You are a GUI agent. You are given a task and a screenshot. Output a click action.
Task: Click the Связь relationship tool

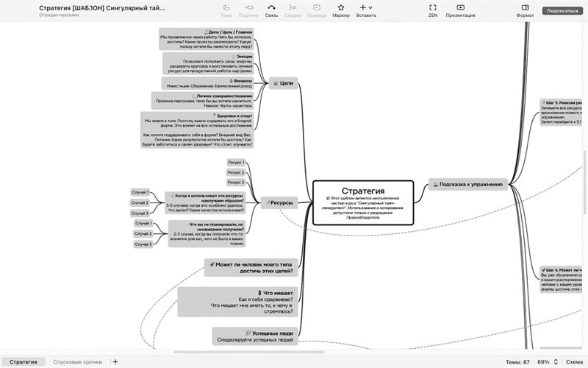coord(271,10)
